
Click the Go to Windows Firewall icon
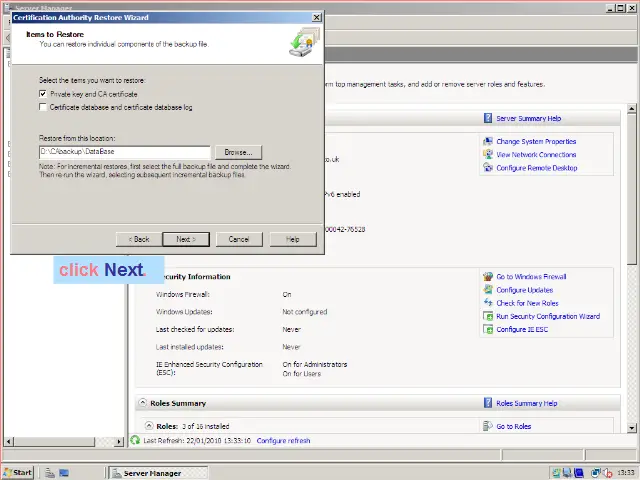point(488,276)
